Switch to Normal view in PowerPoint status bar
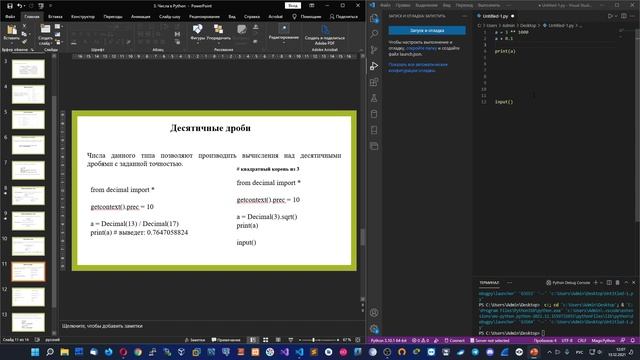Screen dimensions: 640x360 click(253, 340)
